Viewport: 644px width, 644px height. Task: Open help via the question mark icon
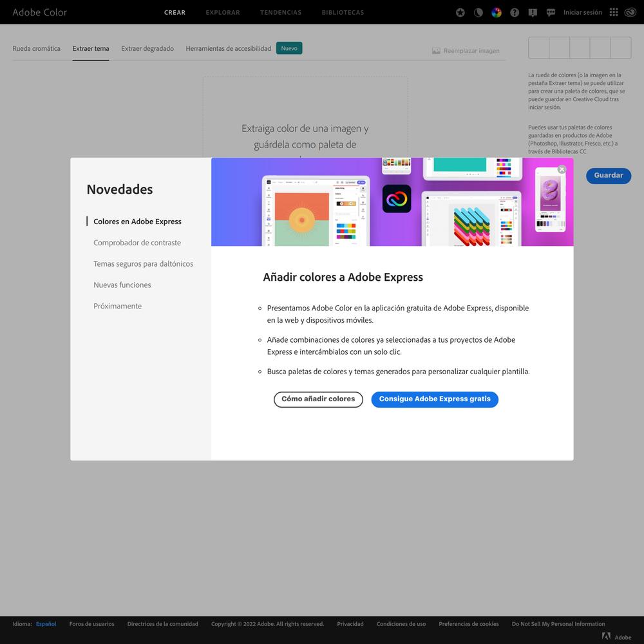(x=514, y=12)
